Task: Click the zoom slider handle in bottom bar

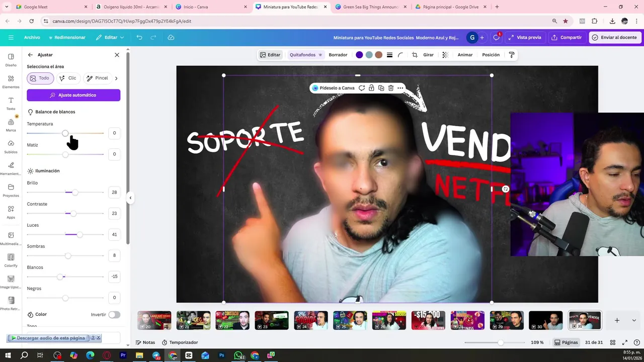Action: [500, 342]
